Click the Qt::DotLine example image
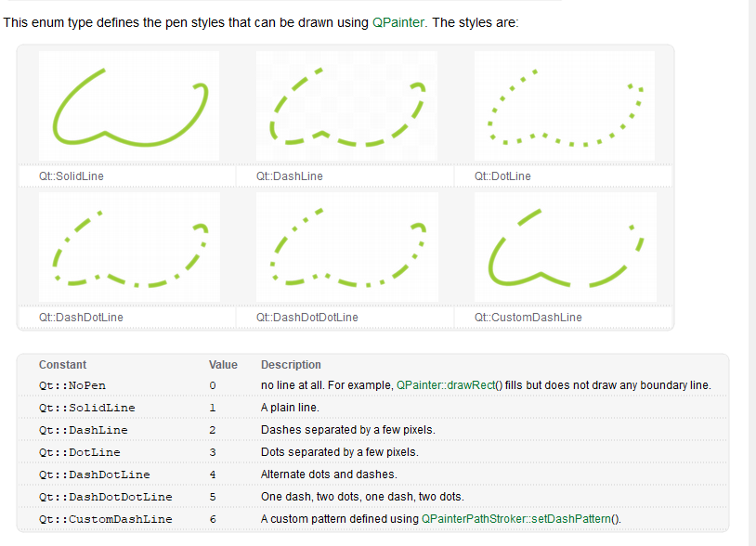Image resolution: width=756 pixels, height=546 pixels. [x=565, y=106]
